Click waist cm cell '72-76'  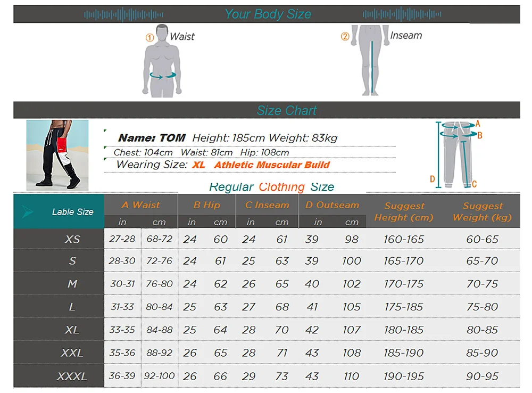click(159, 261)
